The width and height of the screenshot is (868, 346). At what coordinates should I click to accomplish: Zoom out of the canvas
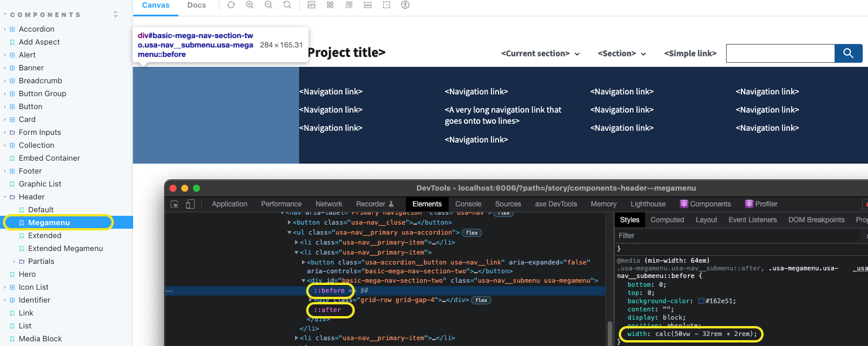pyautogui.click(x=269, y=5)
